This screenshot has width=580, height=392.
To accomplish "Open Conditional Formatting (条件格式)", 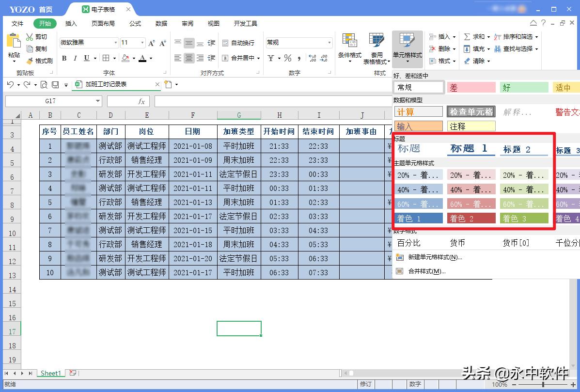I will [x=349, y=47].
